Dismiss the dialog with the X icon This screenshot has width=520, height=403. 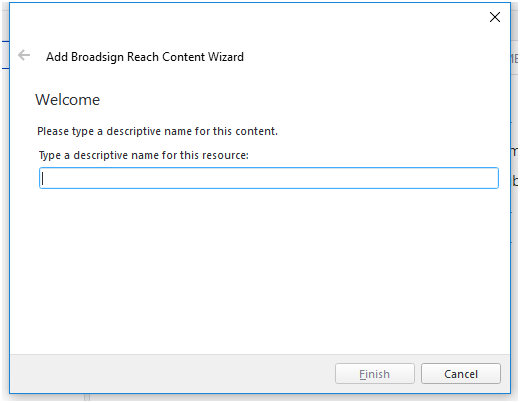click(x=495, y=17)
